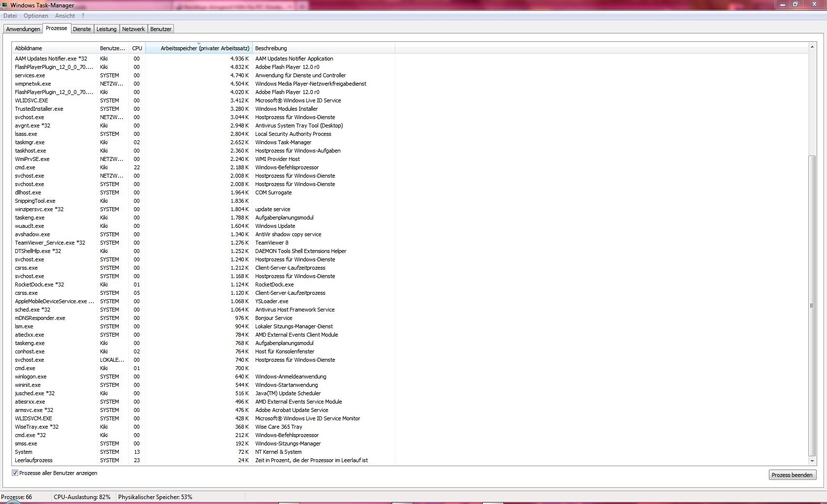This screenshot has height=504, width=827.
Task: Select the mDNSResponder.exe process
Action: (203, 318)
